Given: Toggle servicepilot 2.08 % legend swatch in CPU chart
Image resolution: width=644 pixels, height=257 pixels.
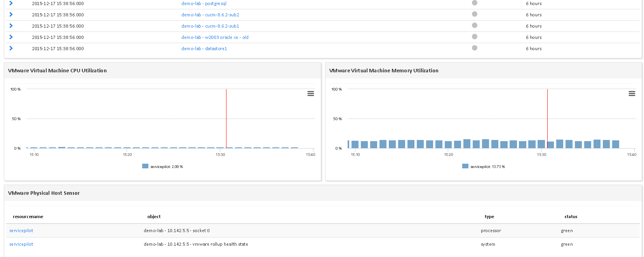Looking at the screenshot, I should (145, 166).
